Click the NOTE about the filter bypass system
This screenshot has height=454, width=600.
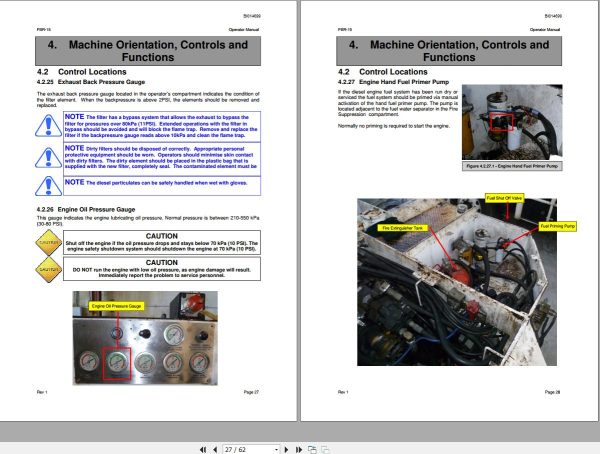click(x=162, y=126)
